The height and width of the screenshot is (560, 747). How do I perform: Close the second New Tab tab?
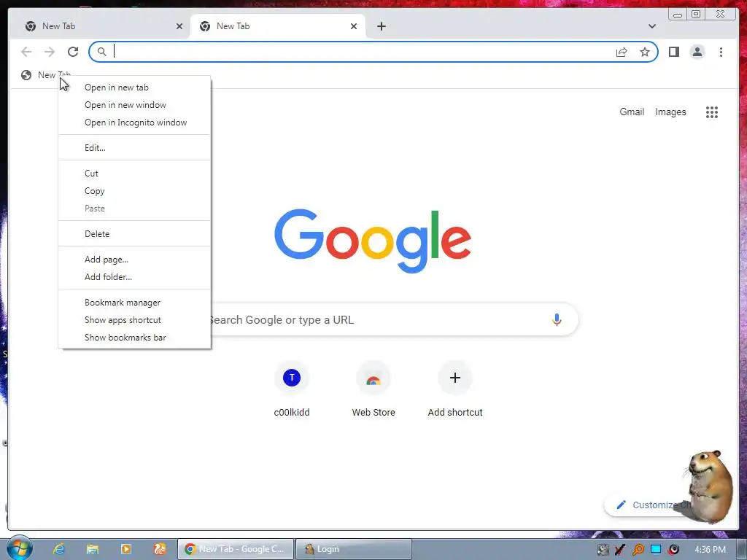(354, 26)
